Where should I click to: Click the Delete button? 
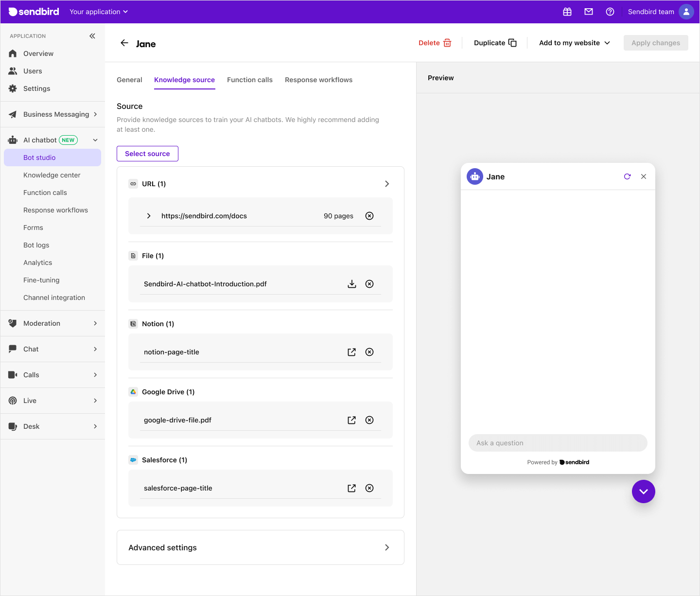[435, 43]
